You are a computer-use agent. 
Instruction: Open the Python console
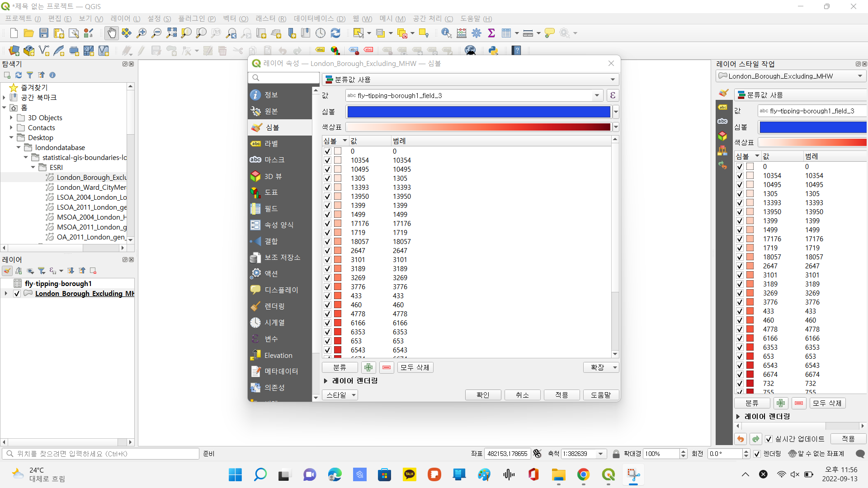pos(493,50)
